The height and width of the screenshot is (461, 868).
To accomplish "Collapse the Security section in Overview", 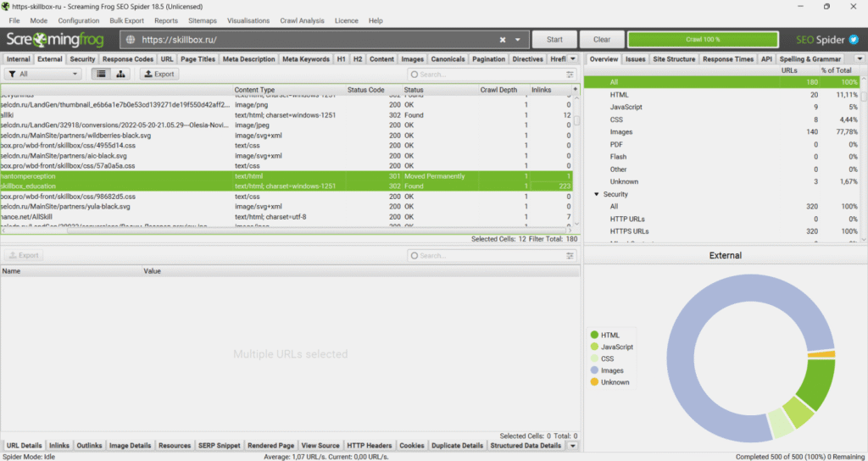I will click(596, 194).
